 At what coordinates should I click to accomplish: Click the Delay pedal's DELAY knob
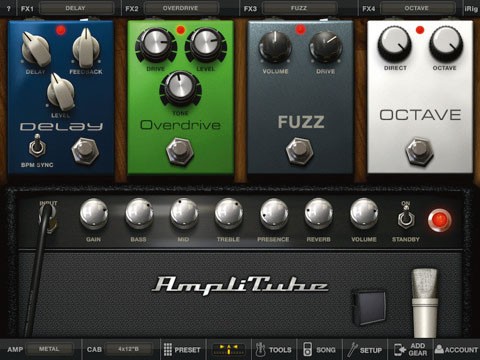[36, 49]
